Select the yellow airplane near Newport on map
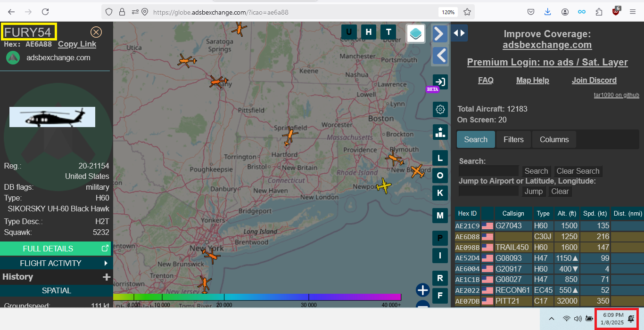The height and width of the screenshot is (330, 644). (385, 186)
